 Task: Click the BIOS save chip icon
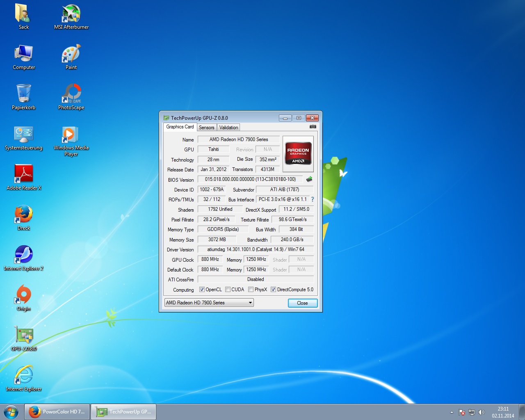point(309,179)
